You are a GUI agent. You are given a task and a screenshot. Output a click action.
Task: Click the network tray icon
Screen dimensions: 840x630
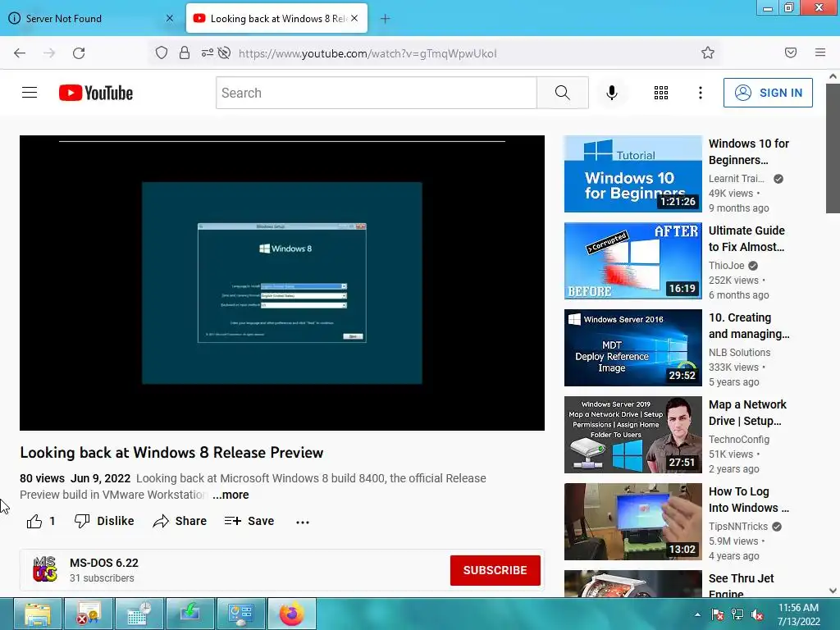(x=737, y=615)
